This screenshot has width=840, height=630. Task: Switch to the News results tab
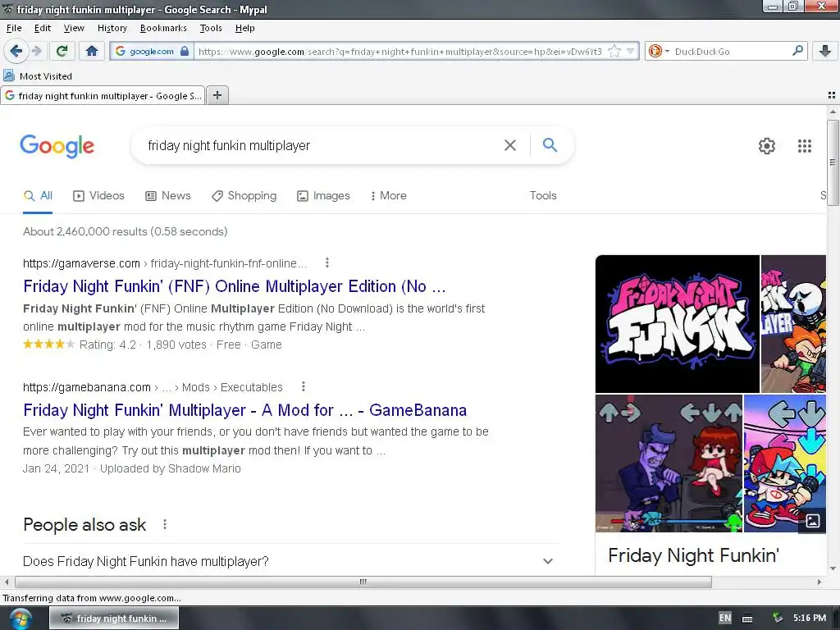click(x=168, y=195)
